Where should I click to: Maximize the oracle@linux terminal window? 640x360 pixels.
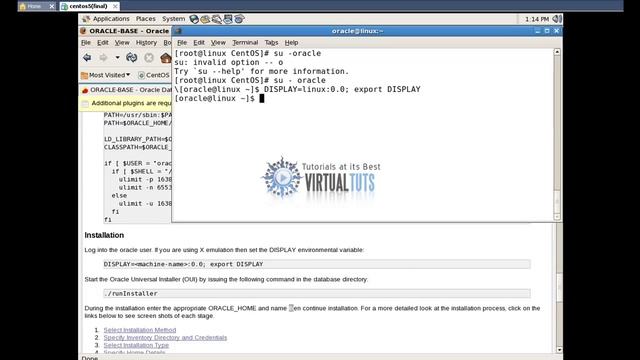[x=547, y=31]
